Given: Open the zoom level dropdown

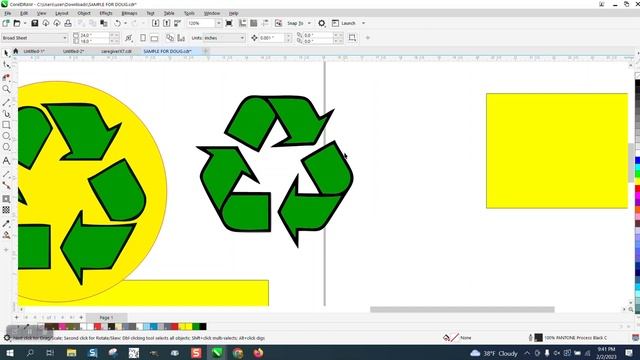Looking at the screenshot, I should pos(218,23).
